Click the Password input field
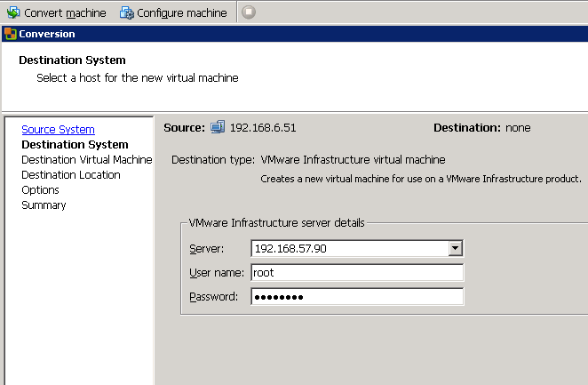This screenshot has width=588, height=385. [357, 297]
